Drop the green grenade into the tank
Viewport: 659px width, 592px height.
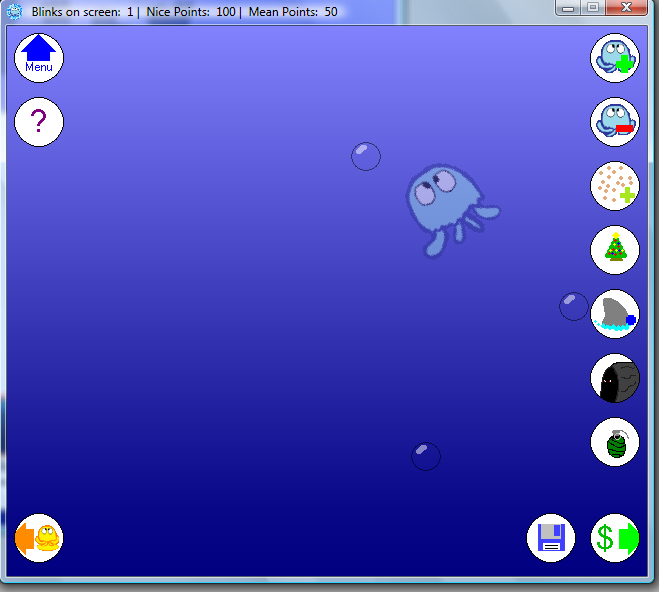click(614, 442)
